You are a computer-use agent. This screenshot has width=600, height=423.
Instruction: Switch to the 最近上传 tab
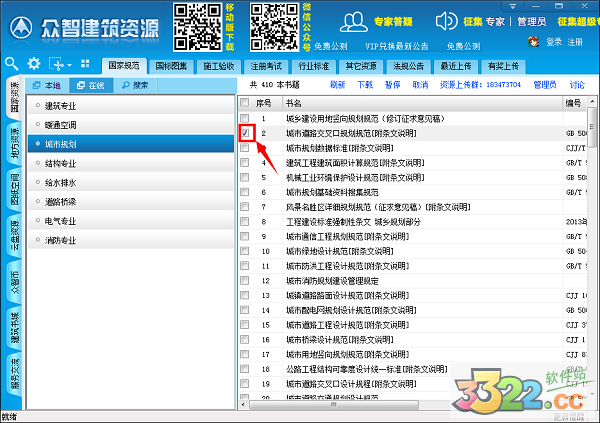[x=456, y=66]
